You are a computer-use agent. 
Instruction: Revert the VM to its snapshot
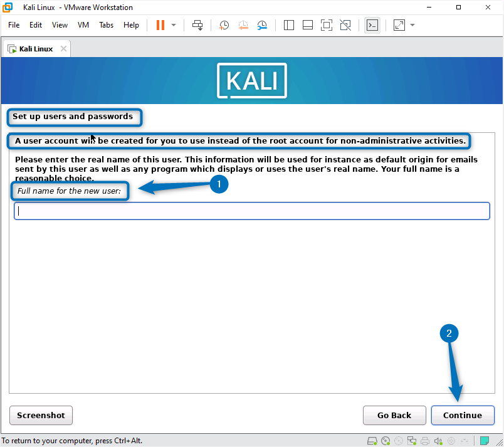243,25
